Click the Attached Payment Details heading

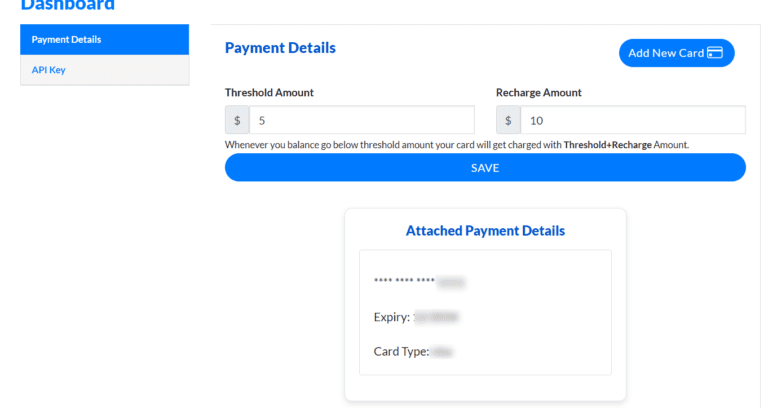[485, 231]
